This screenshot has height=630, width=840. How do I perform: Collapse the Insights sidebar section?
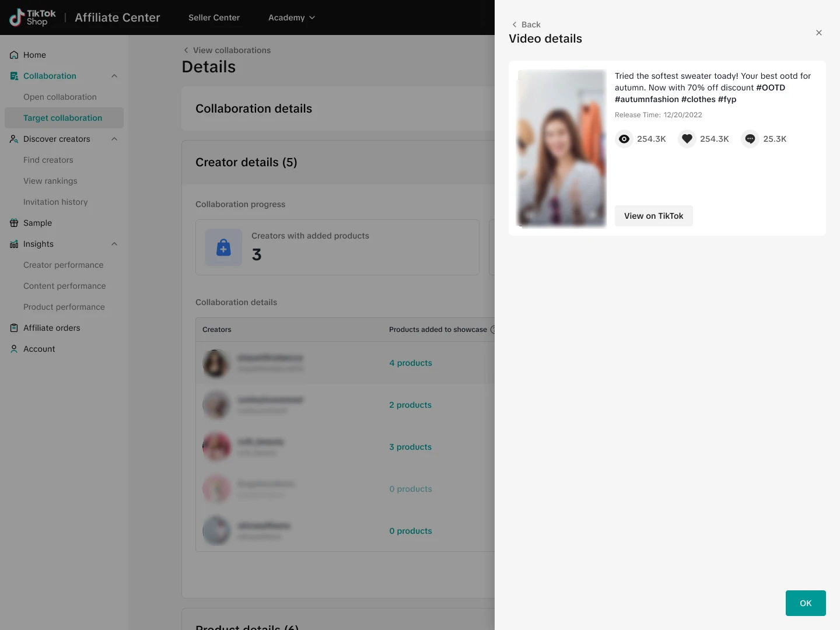pyautogui.click(x=114, y=244)
